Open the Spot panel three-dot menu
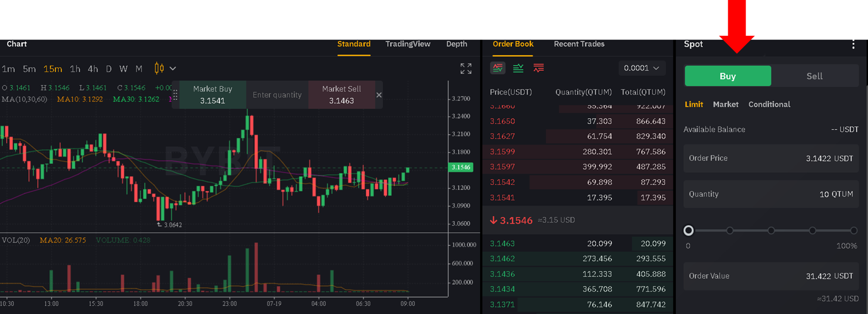 click(x=853, y=44)
